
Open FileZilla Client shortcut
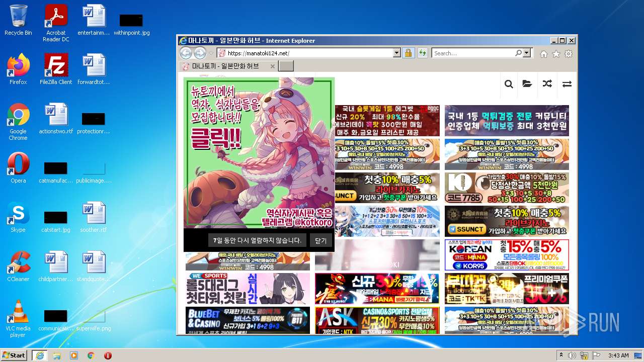pyautogui.click(x=56, y=69)
